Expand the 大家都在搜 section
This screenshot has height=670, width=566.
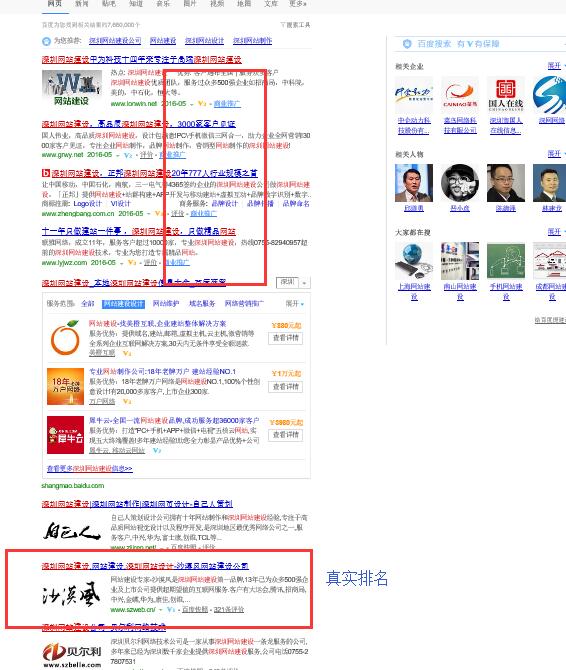[x=556, y=232]
